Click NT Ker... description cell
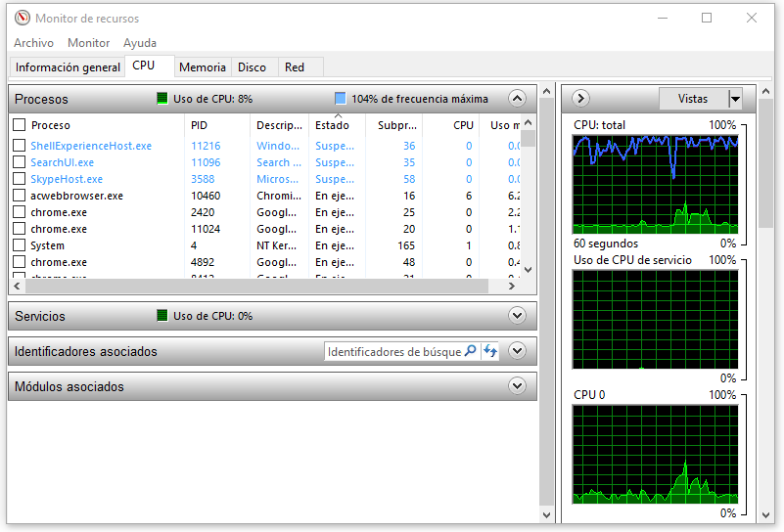The width and height of the screenshot is (784, 532). pyautogui.click(x=276, y=245)
